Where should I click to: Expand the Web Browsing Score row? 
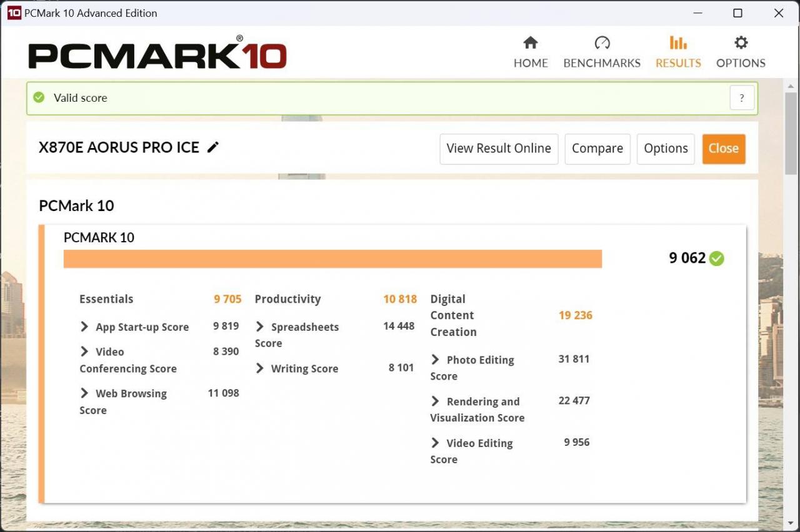pyautogui.click(x=84, y=393)
